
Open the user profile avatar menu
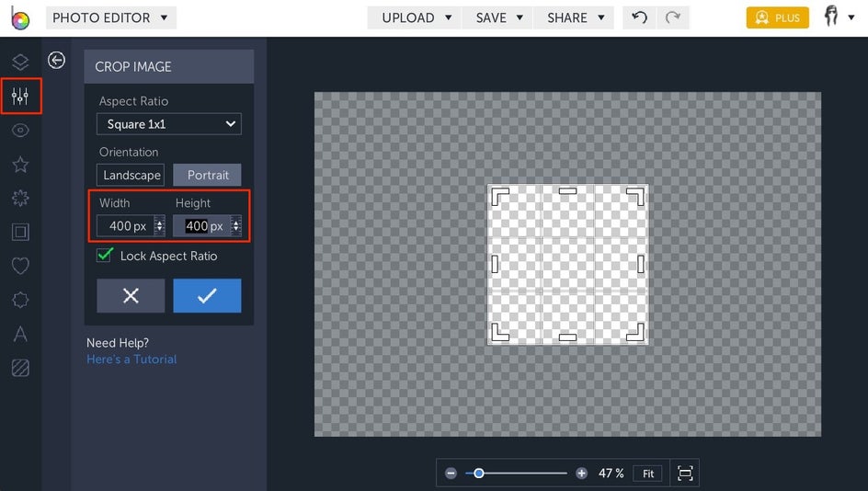point(839,17)
